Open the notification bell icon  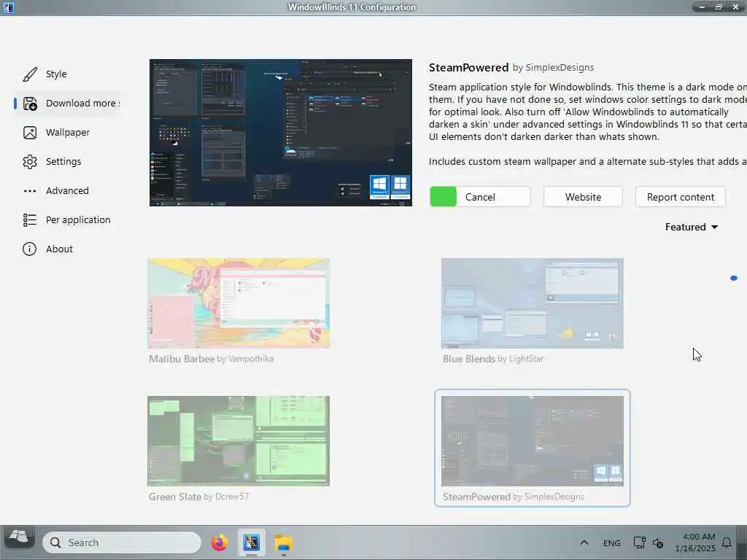727,542
